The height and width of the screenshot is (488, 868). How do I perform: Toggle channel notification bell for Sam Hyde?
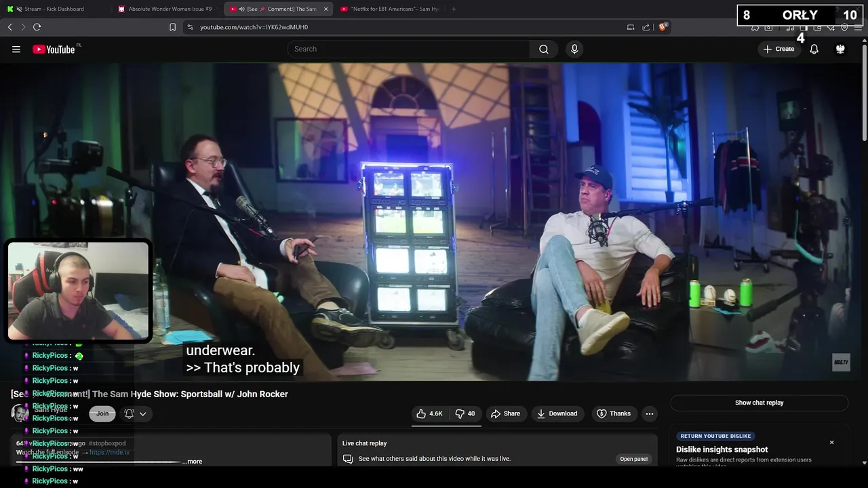pyautogui.click(x=129, y=413)
